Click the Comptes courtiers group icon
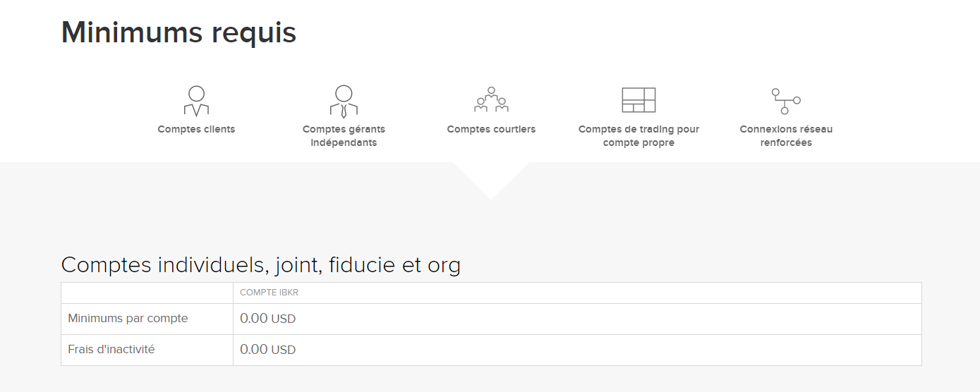980x392 pixels. click(x=491, y=100)
